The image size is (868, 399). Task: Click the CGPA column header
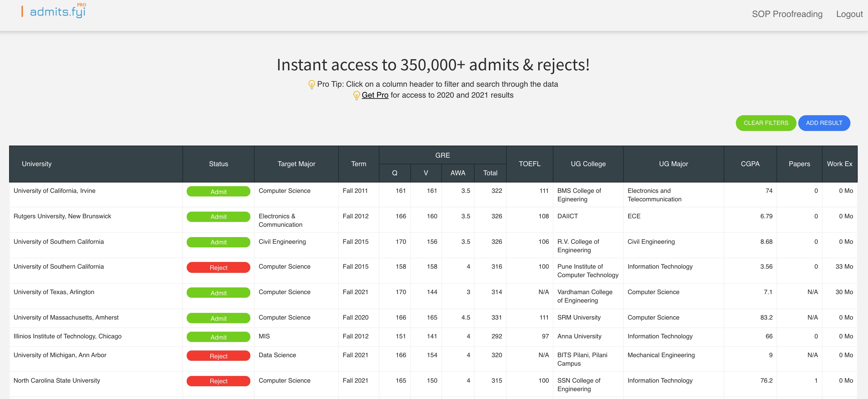tap(750, 164)
